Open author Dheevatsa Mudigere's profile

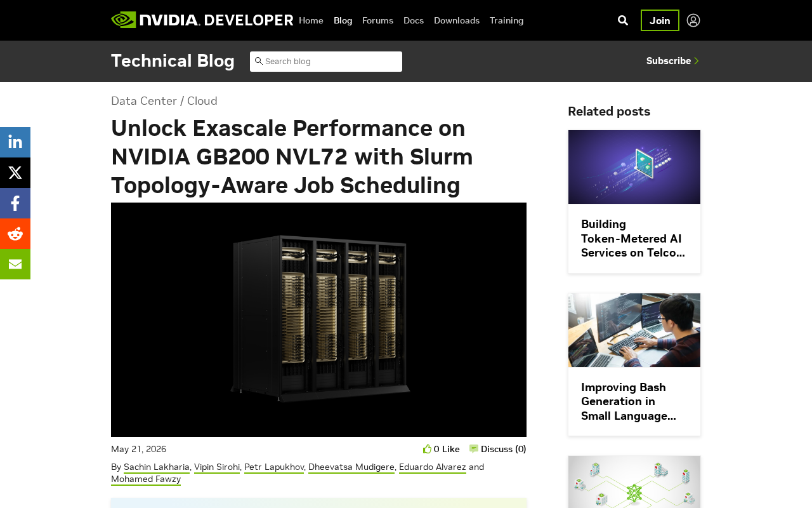click(351, 467)
